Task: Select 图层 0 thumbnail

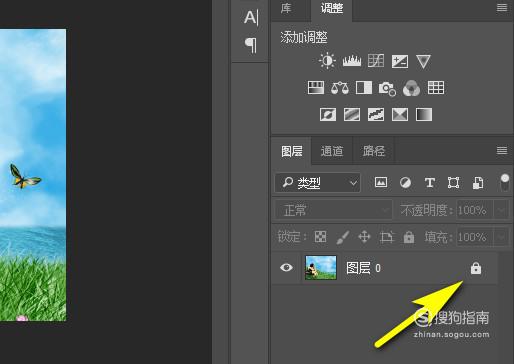Action: (321, 268)
